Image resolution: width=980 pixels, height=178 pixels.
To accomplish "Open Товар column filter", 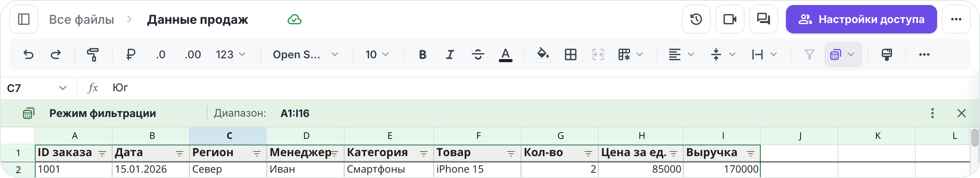I will click(511, 153).
